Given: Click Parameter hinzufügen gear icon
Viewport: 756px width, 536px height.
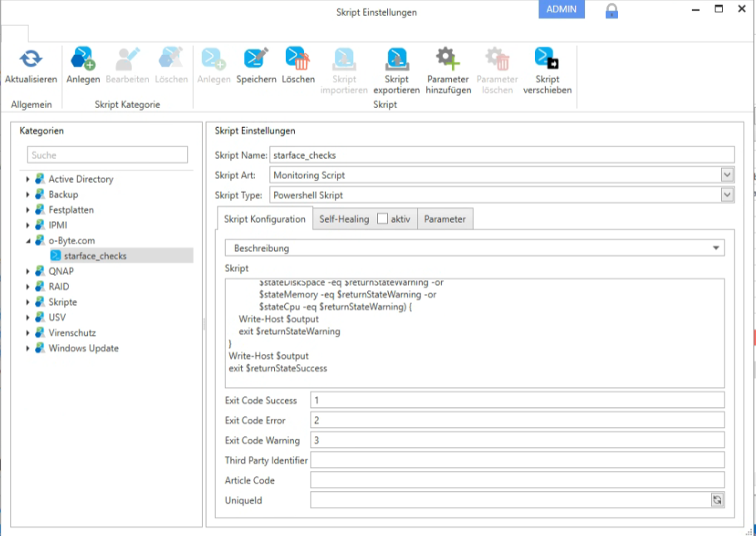Looking at the screenshot, I should pyautogui.click(x=448, y=59).
